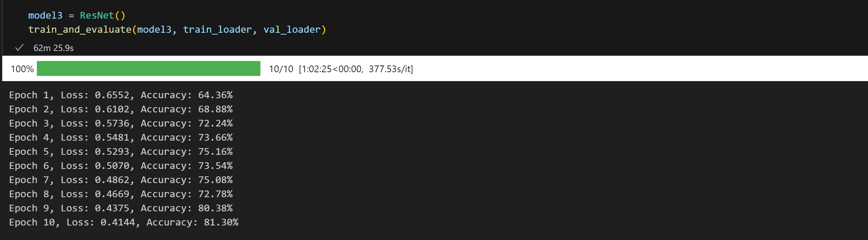Click the Epoch 3 accuracy 72.24% line
The height and width of the screenshot is (240, 868).
tap(121, 124)
